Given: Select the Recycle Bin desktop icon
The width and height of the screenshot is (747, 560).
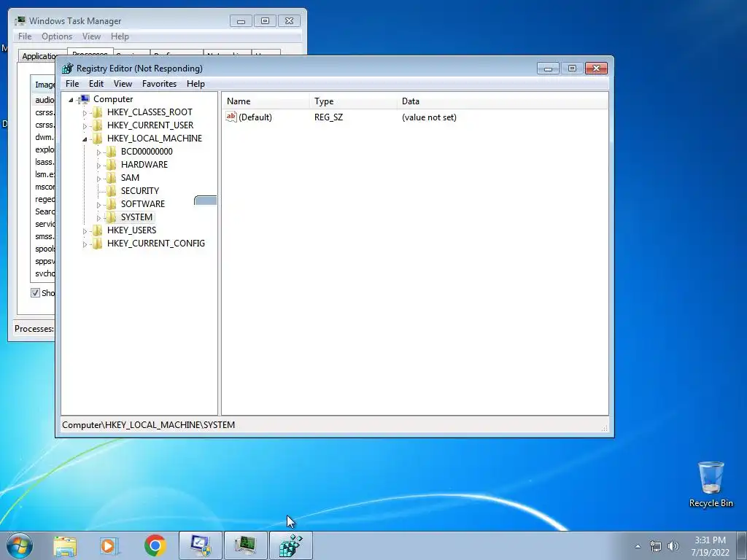Looking at the screenshot, I should (x=711, y=484).
